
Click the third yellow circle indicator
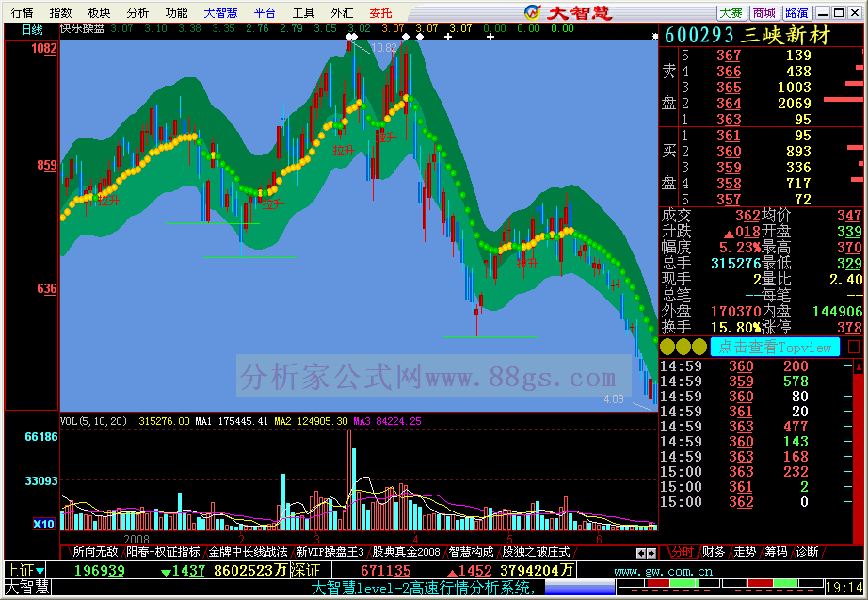click(x=699, y=347)
